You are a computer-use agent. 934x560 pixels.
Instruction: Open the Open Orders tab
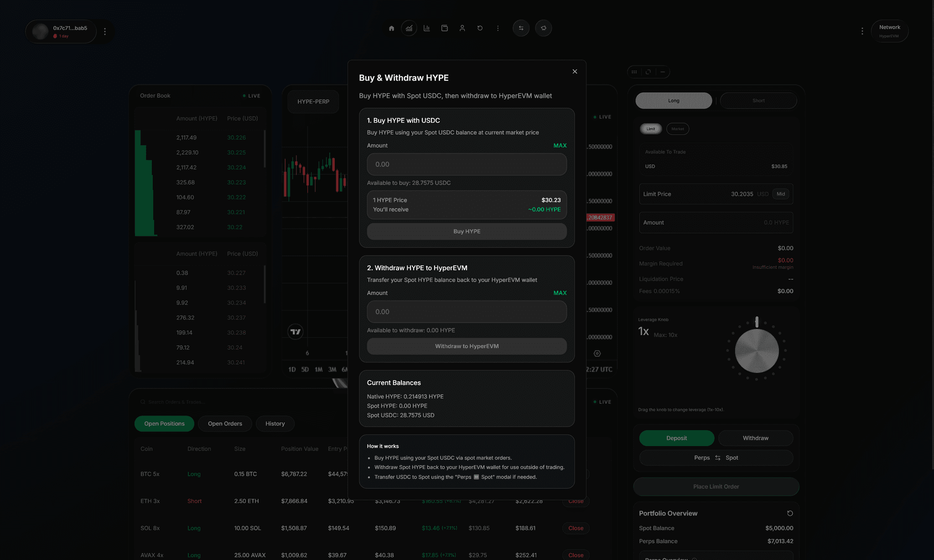(225, 423)
